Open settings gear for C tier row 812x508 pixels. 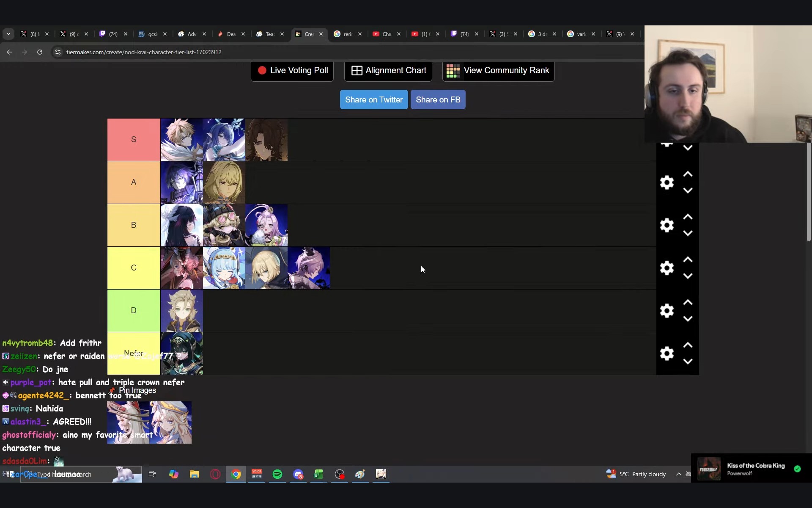point(667,268)
